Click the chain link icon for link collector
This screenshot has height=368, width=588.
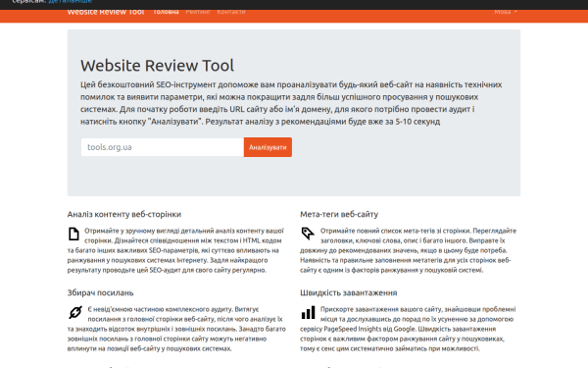click(x=75, y=312)
